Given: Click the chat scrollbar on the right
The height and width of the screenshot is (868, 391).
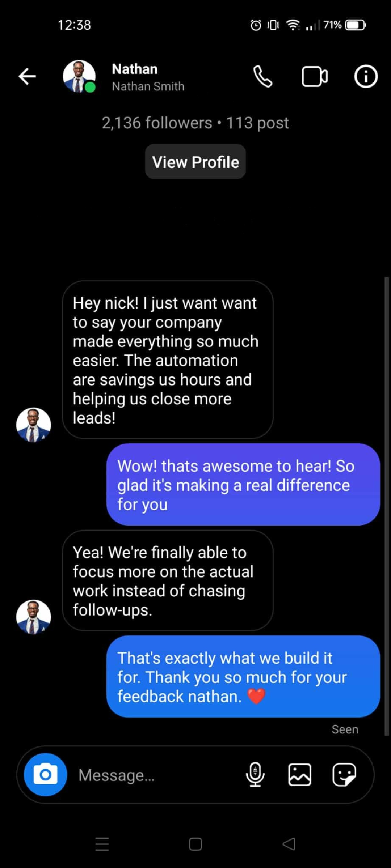Looking at the screenshot, I should click(x=386, y=506).
